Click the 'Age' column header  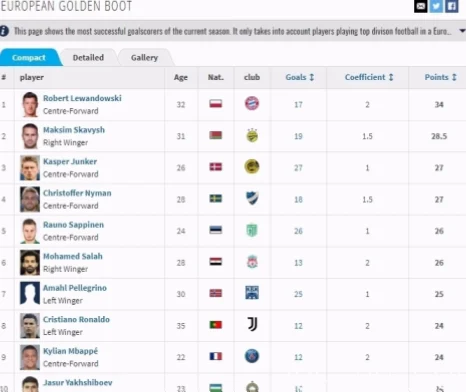click(181, 77)
